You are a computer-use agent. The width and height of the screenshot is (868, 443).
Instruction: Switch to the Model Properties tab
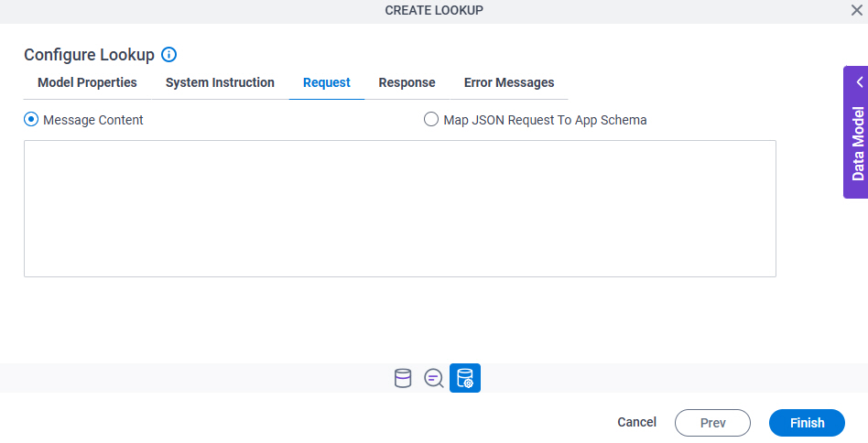coord(87,82)
